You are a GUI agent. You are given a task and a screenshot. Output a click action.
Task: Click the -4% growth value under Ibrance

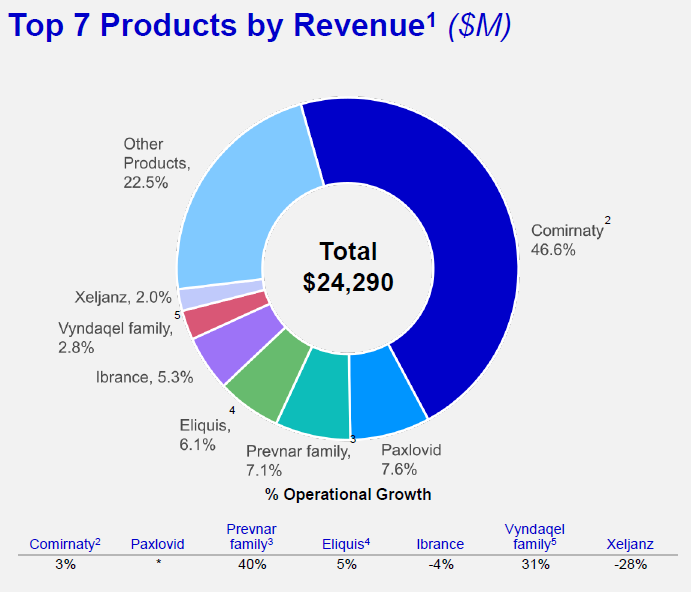pyautogui.click(x=441, y=564)
